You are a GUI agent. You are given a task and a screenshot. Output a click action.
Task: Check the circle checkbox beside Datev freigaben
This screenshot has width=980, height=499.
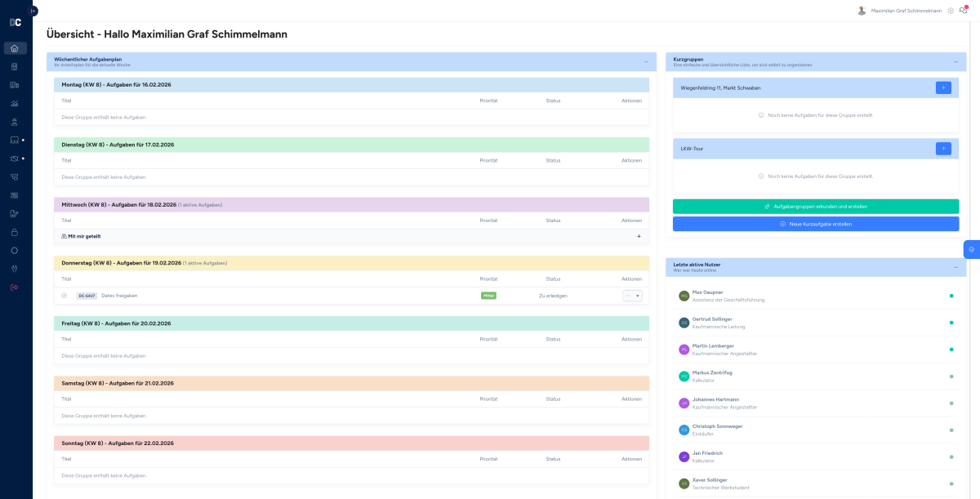pyautogui.click(x=63, y=295)
